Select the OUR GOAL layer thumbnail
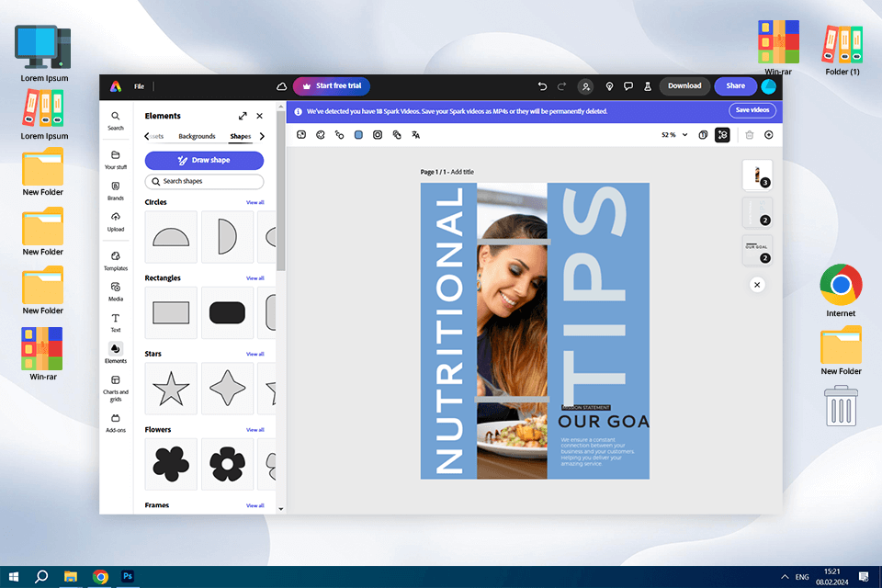The height and width of the screenshot is (588, 882). point(757,250)
